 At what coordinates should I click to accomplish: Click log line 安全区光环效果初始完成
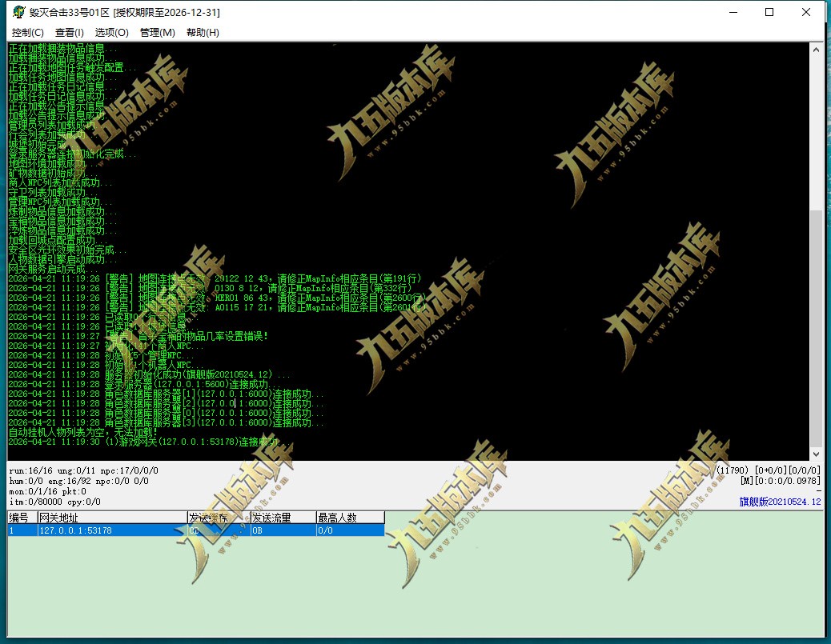(67, 250)
